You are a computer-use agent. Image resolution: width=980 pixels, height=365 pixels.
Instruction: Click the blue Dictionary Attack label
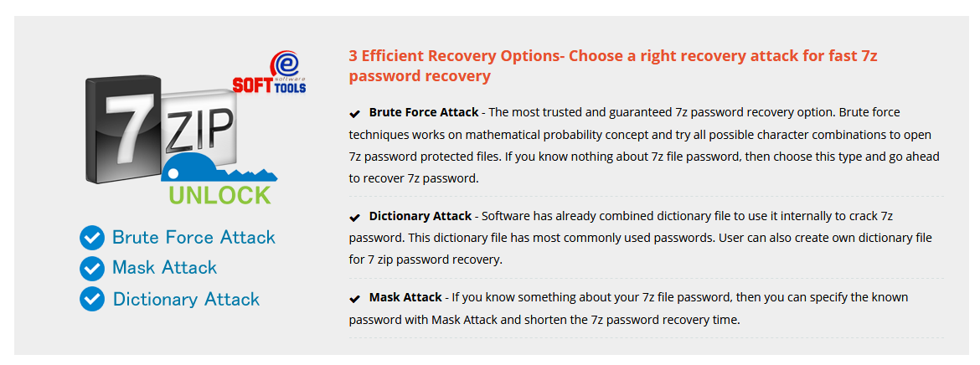[186, 299]
